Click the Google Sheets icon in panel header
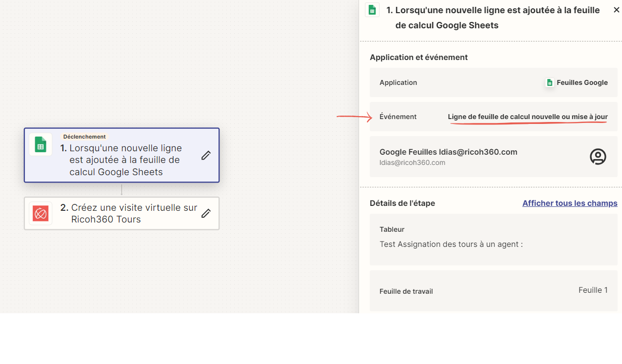 [x=372, y=10]
